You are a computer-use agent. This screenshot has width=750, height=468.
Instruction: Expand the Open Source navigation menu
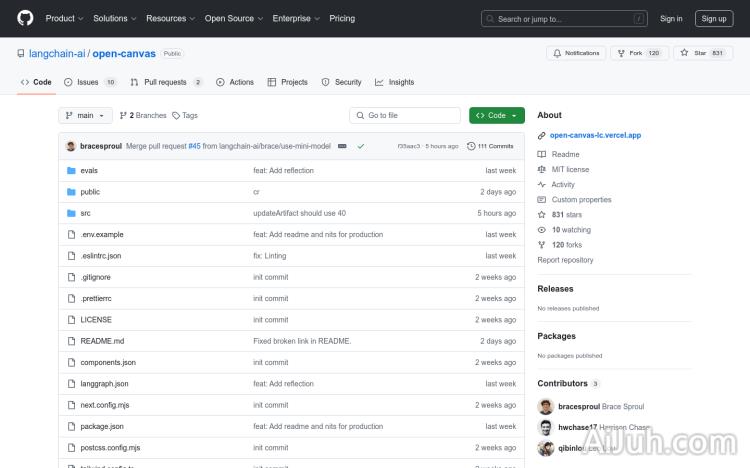(x=233, y=18)
